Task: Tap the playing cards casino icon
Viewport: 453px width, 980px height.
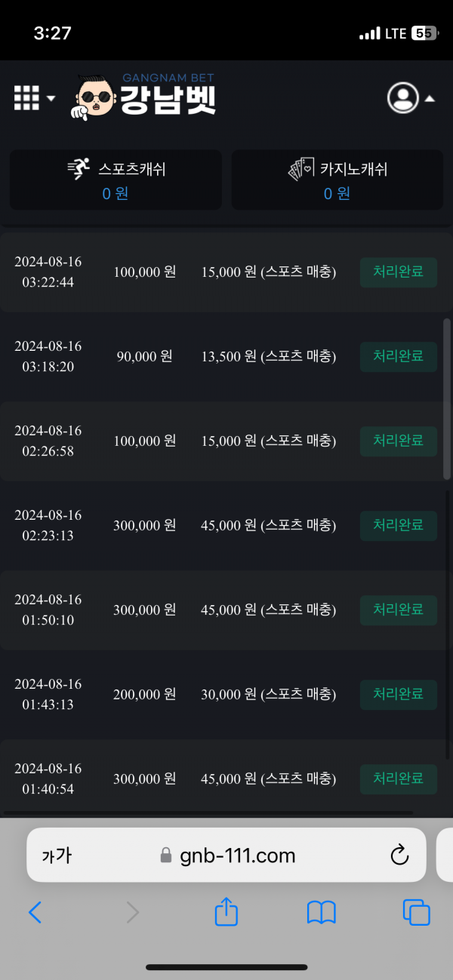Action: [x=301, y=169]
